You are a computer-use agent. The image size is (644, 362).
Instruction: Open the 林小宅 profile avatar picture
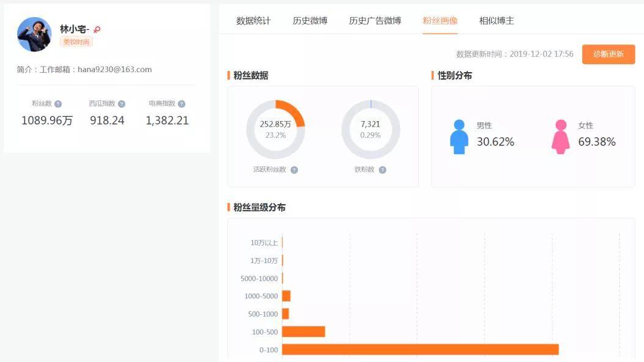click(x=35, y=35)
